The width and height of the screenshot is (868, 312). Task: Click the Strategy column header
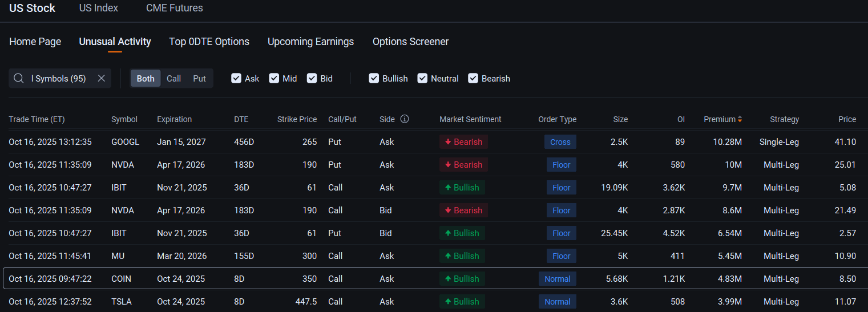pos(785,119)
